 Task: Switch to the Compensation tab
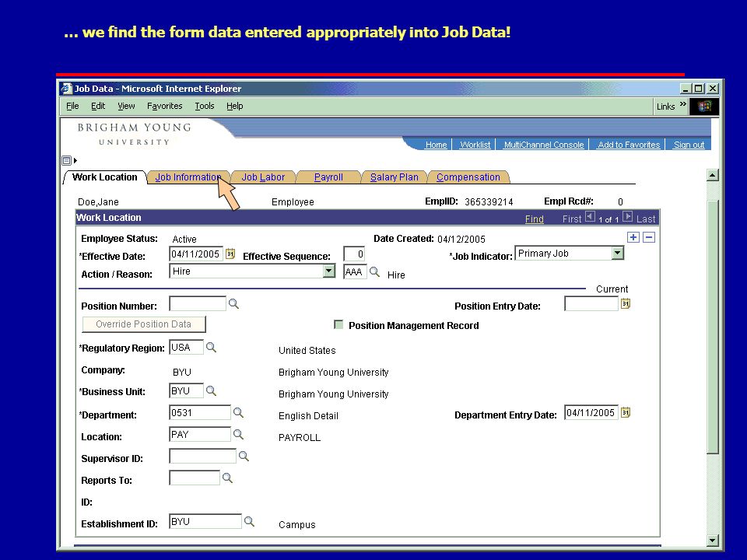pos(468,177)
